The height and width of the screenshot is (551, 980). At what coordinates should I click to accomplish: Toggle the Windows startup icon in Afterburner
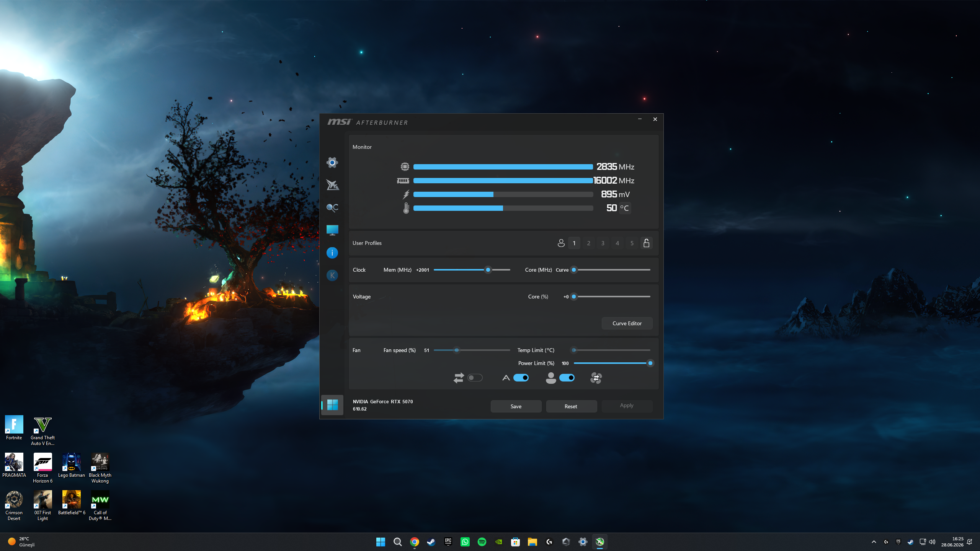coord(332,405)
